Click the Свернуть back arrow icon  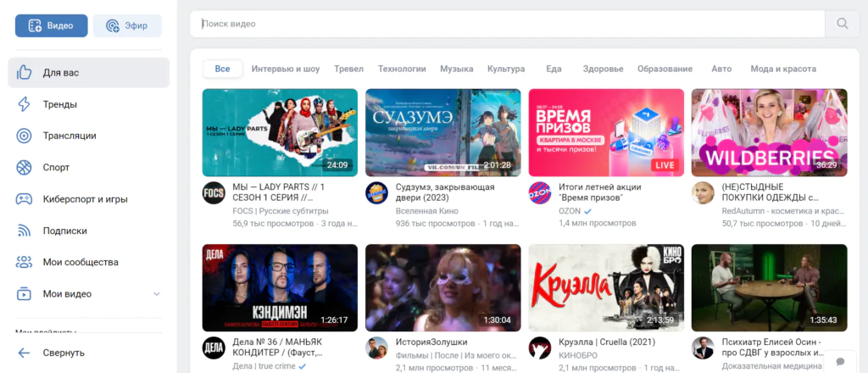pos(24,353)
